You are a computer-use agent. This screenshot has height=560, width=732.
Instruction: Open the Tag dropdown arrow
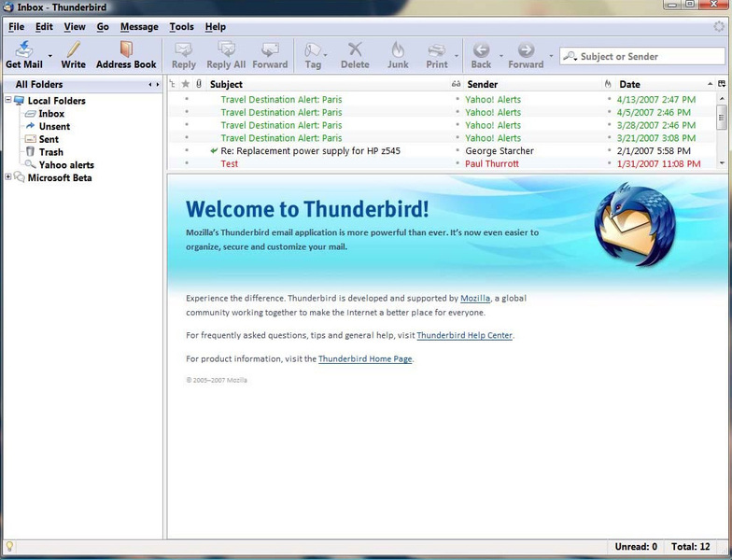[325, 56]
